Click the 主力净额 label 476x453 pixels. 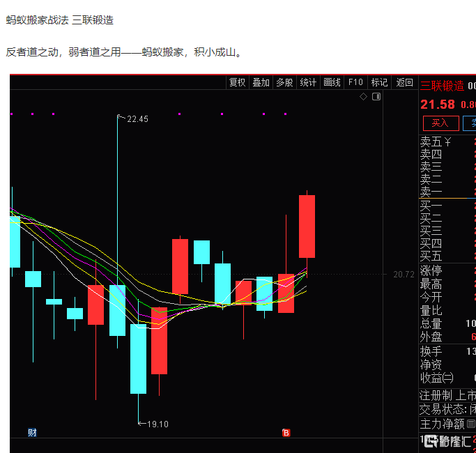(x=443, y=424)
